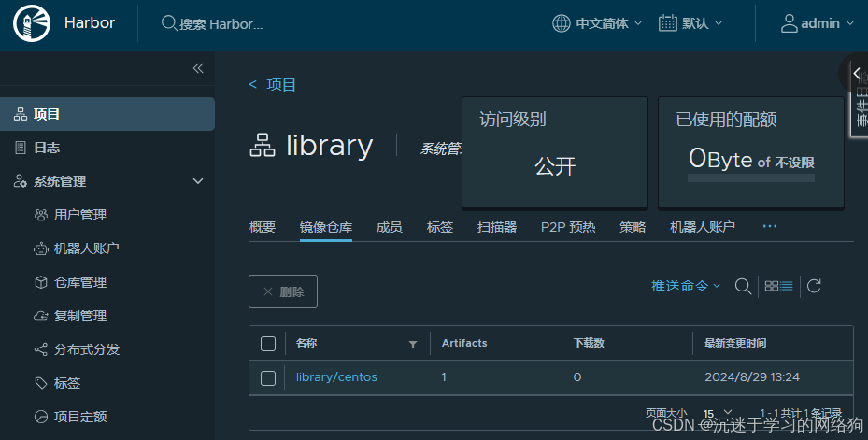This screenshot has height=440, width=868.
Task: Switch to the 扫描器 tab
Action: point(497,227)
